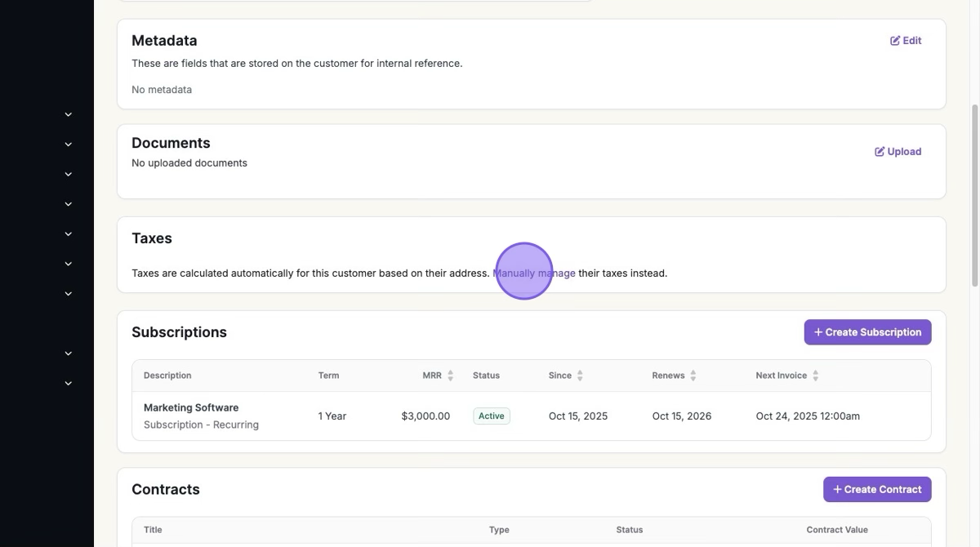Click plus icon on Create Subscription
980x547 pixels.
pos(818,332)
